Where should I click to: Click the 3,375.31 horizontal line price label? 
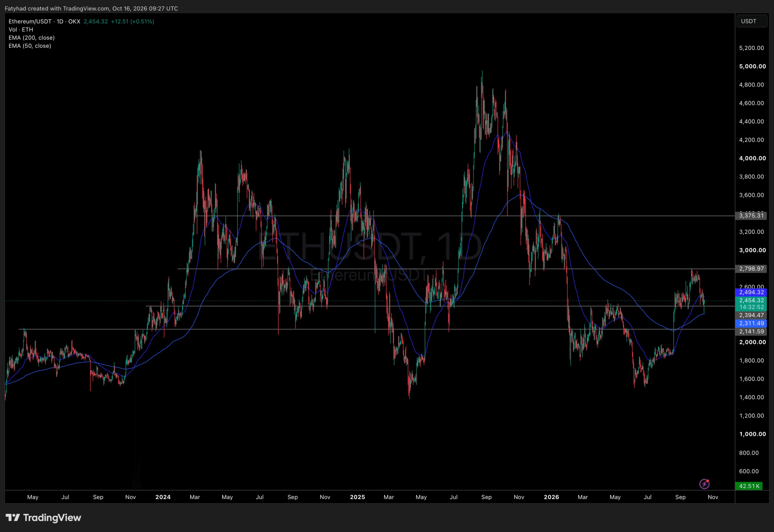coord(751,216)
